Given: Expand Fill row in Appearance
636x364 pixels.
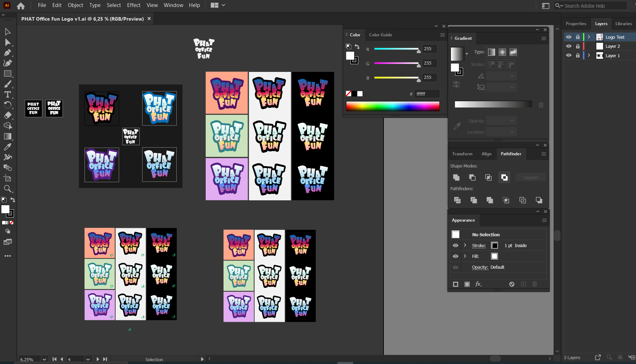Looking at the screenshot, I should coord(465,256).
